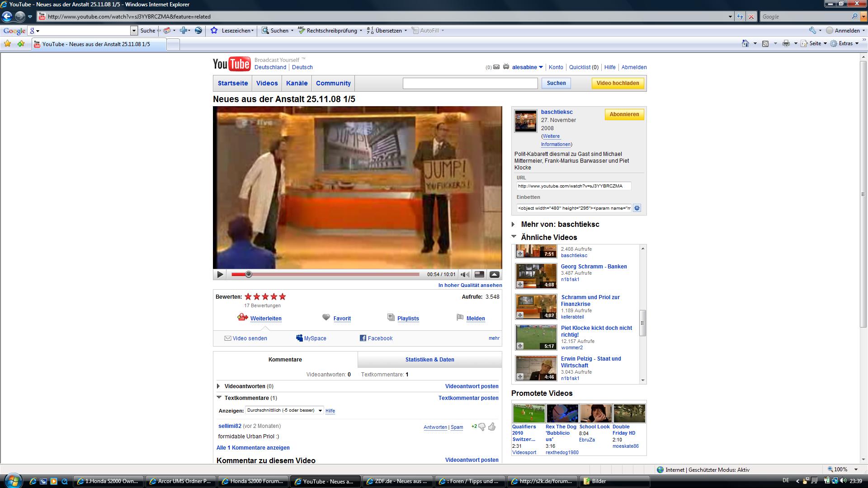Collapse the Ähnliche Videos section

pyautogui.click(x=514, y=236)
